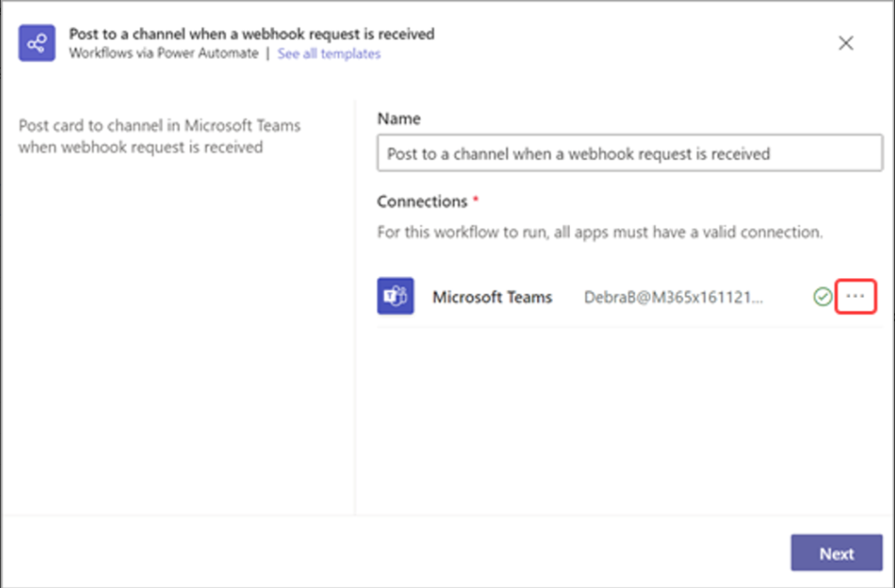Screen dimensions: 895x588
Task: Click the Next button
Action: [836, 553]
